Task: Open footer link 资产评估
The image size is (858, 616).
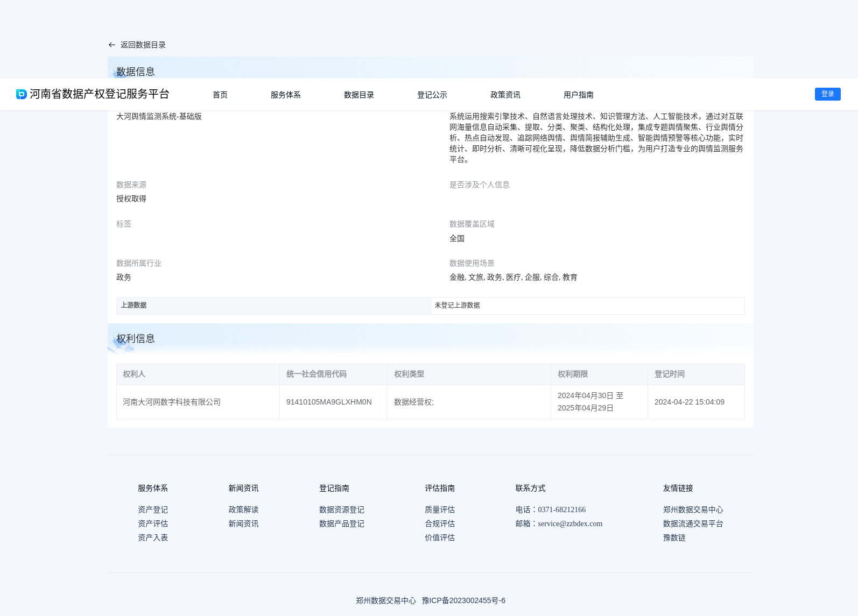Action: tap(153, 523)
